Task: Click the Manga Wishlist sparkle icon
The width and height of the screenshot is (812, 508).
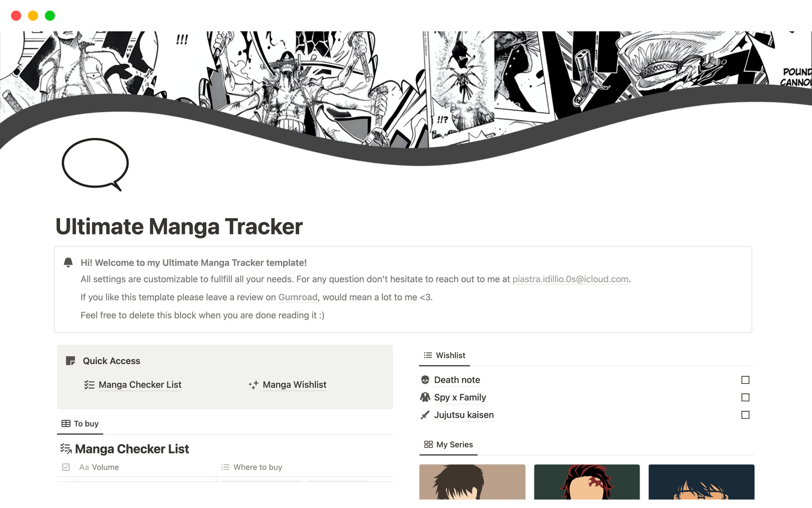Action: [x=253, y=384]
